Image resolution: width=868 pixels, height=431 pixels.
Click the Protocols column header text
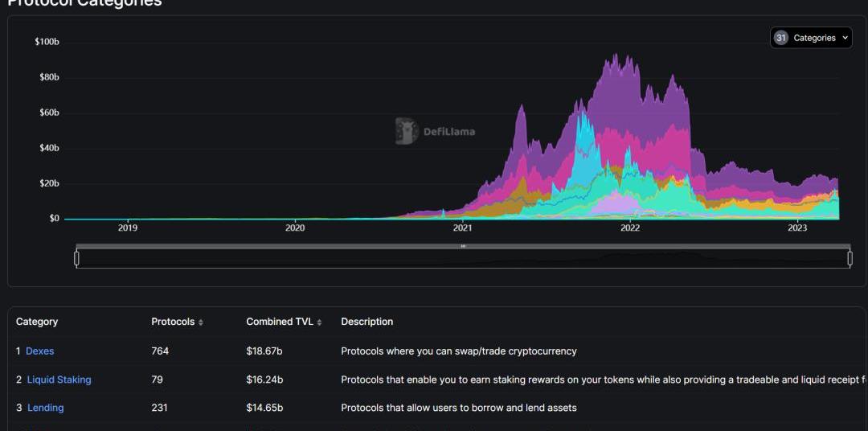173,322
